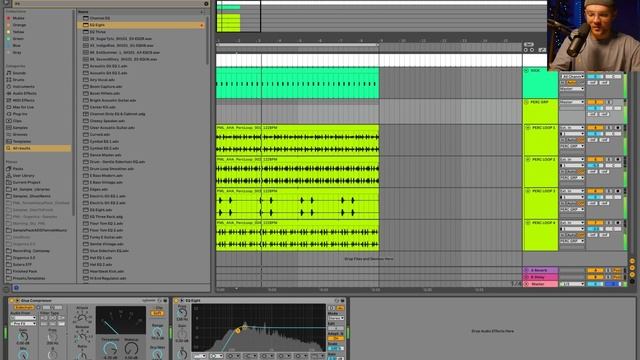640x360 pixels.
Task: Solo the PERC LOOP 2 track
Action: point(610,160)
